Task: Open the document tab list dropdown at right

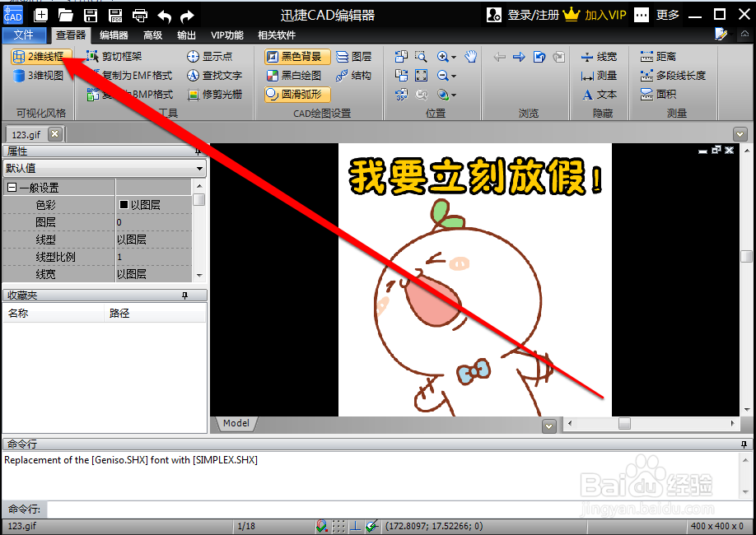Action: 740,134
